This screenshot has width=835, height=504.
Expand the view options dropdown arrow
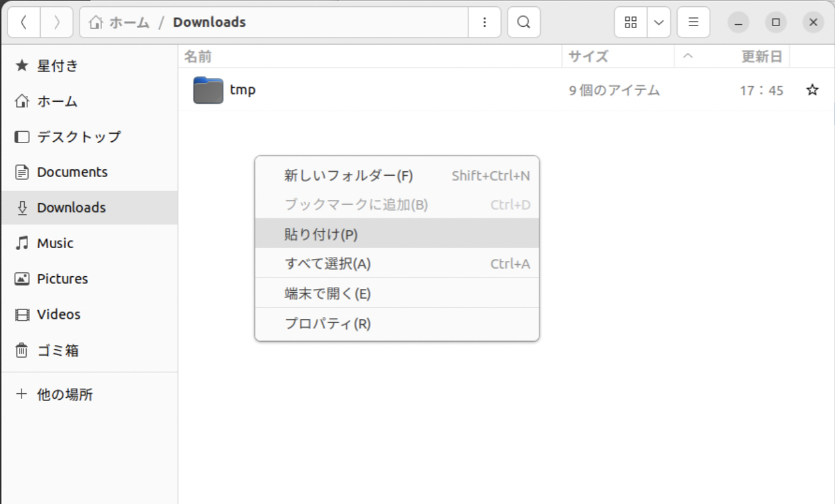(x=659, y=22)
